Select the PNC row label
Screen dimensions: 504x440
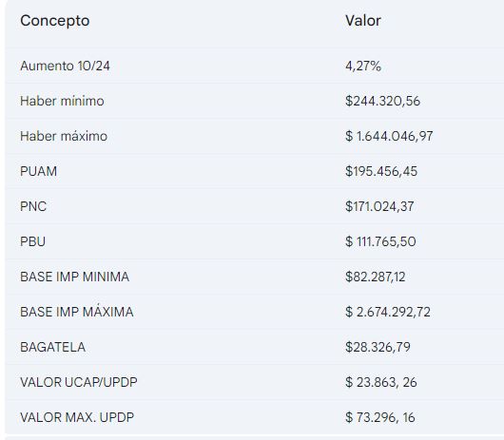click(33, 206)
